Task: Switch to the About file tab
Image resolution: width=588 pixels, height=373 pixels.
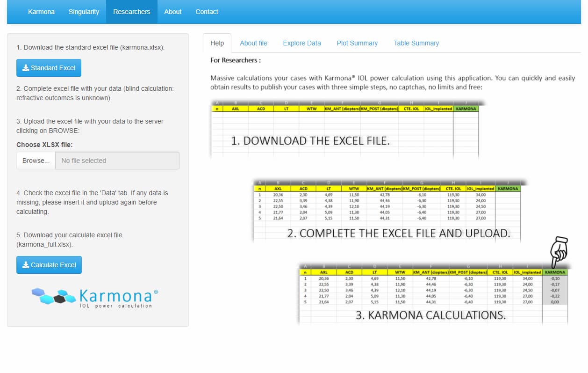Action: point(253,43)
